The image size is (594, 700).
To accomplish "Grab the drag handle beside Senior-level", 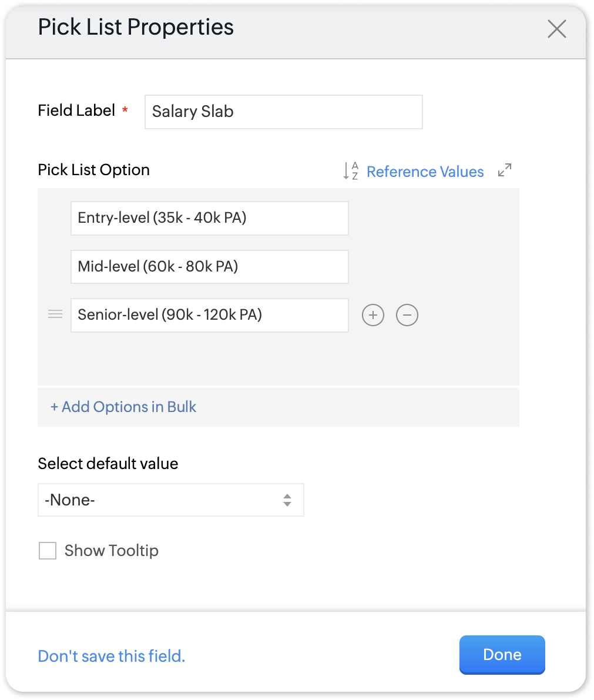I will point(55,314).
